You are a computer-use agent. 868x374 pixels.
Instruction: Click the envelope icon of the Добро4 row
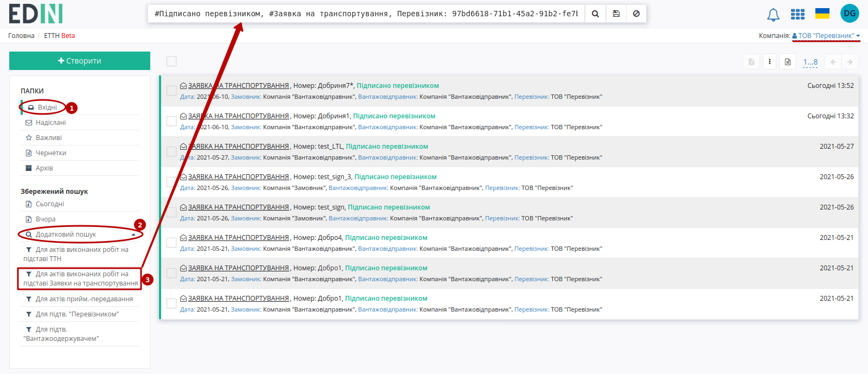tap(183, 238)
